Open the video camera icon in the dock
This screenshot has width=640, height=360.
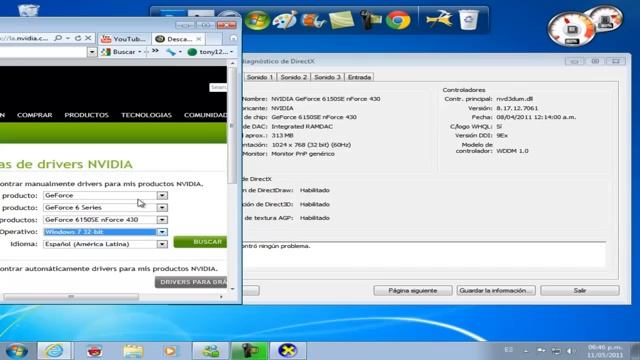coord(370,20)
